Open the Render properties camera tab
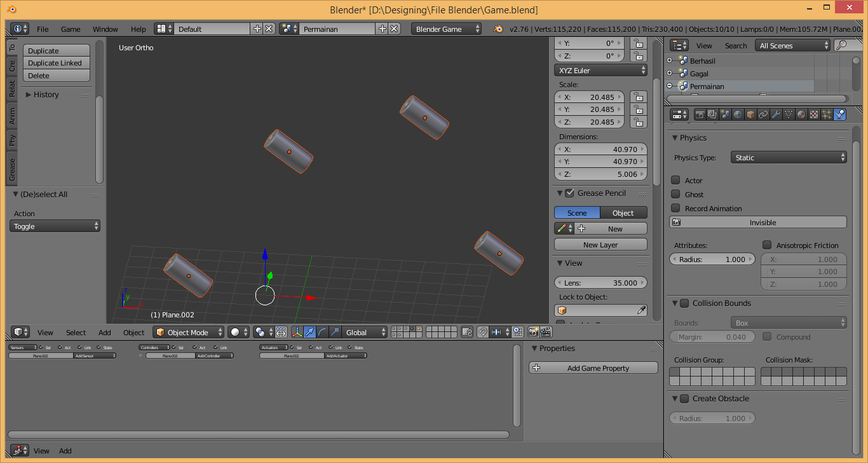Image resolution: width=868 pixels, height=463 pixels. (700, 114)
